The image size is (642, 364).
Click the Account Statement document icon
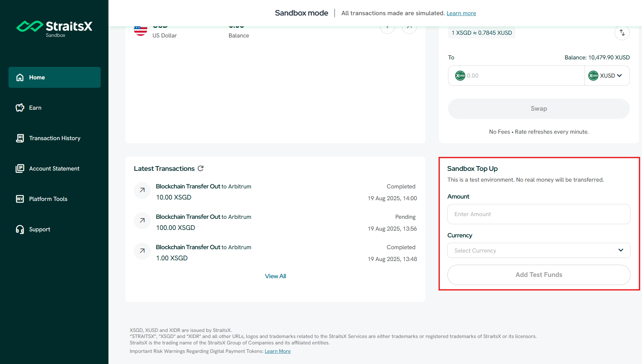click(20, 168)
